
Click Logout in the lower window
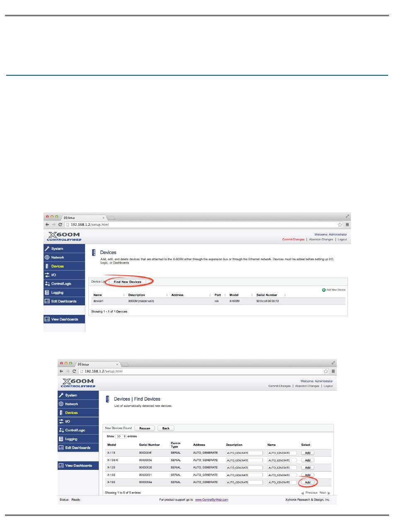pos(328,386)
